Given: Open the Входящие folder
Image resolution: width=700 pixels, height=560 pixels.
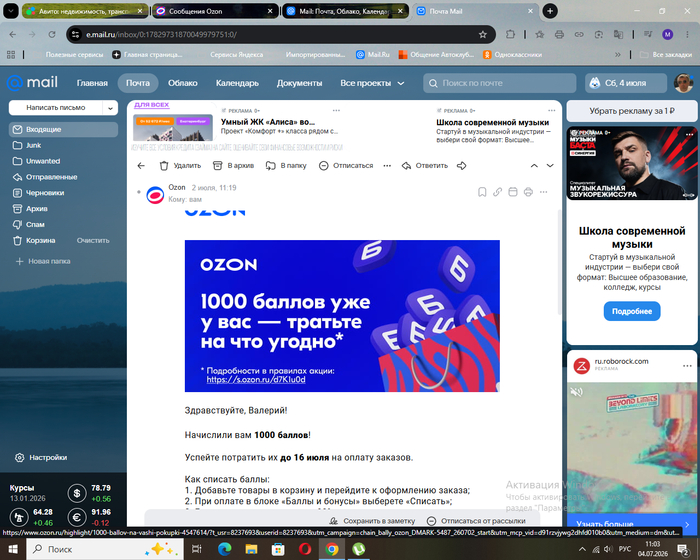Looking at the screenshot, I should click(x=63, y=130).
